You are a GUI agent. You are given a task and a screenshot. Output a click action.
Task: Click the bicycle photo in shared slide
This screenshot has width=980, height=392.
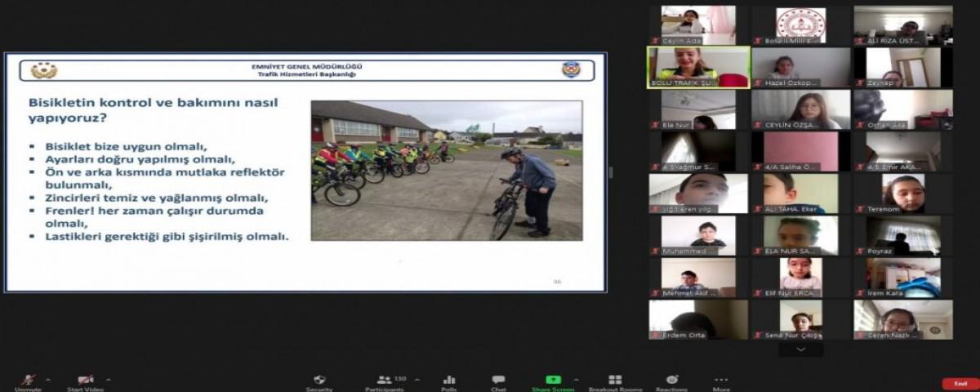click(x=447, y=170)
